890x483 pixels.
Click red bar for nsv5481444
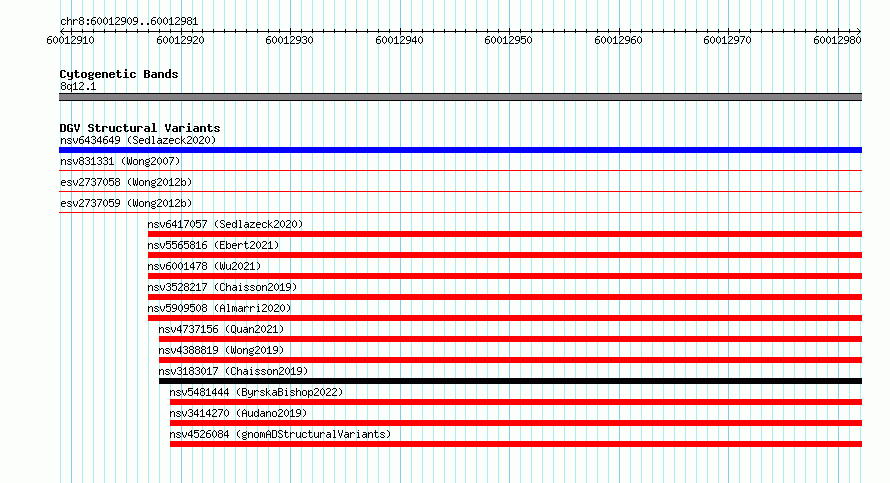pyautogui.click(x=516, y=402)
